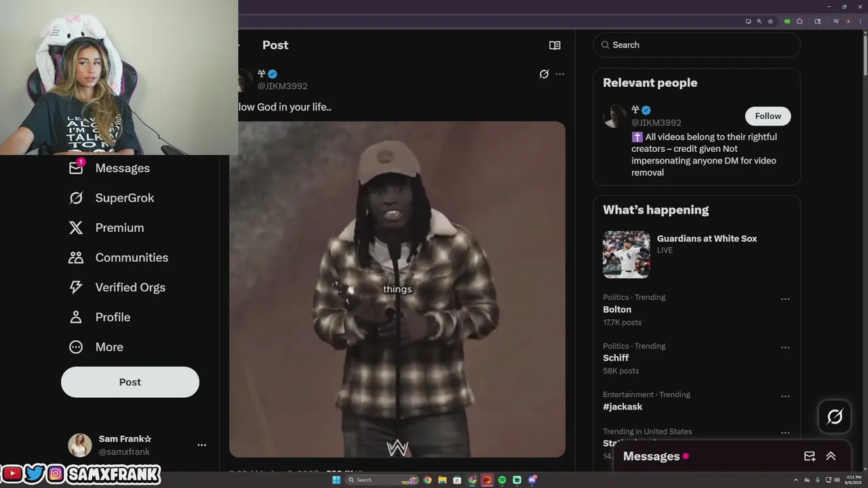Follow @JIKM3992 in Relevant people

click(x=768, y=116)
